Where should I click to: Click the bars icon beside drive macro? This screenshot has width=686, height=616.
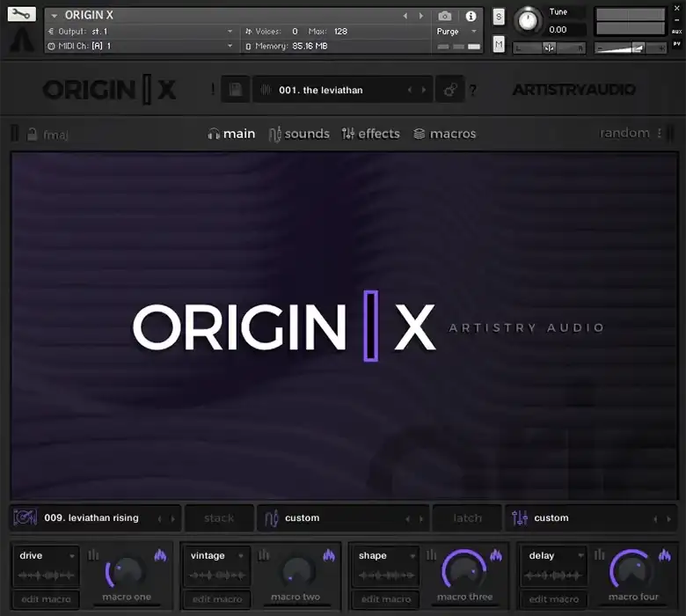coord(93,555)
